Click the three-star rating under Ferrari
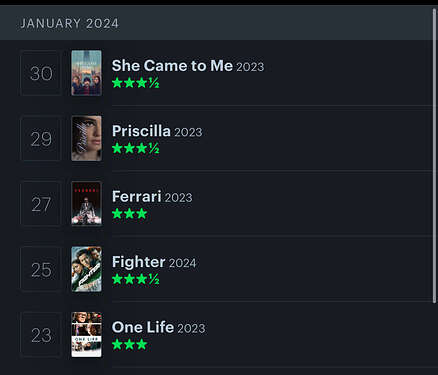Image resolution: width=438 pixels, height=375 pixels. tap(129, 213)
